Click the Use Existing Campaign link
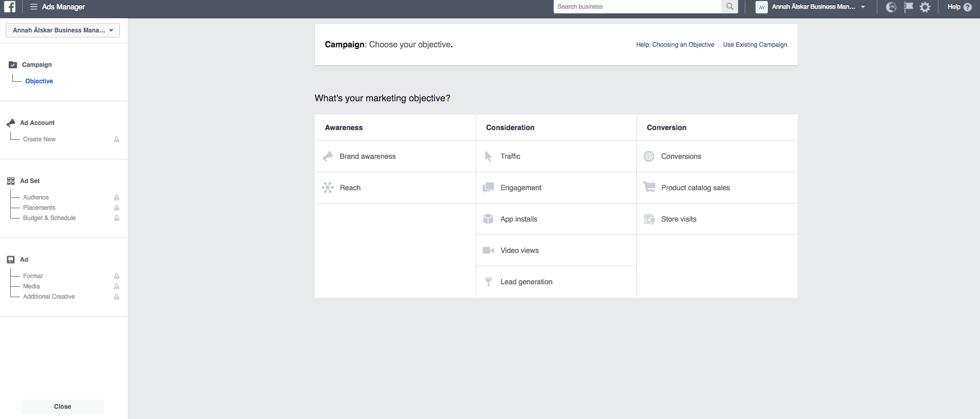 [755, 45]
